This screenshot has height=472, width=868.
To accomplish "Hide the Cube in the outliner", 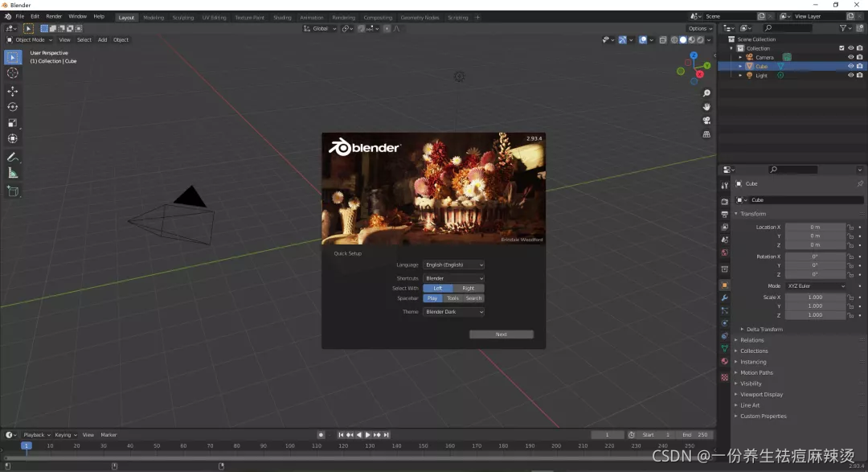I will click(851, 66).
